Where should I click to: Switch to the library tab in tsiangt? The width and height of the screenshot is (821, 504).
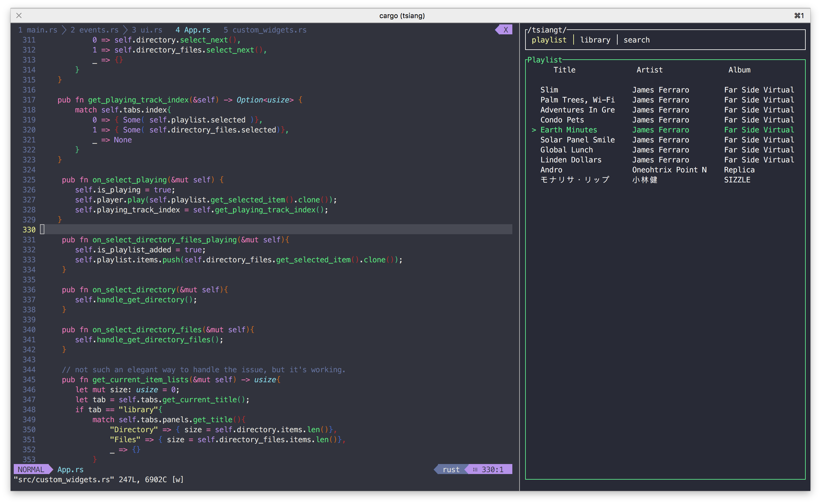click(x=595, y=40)
